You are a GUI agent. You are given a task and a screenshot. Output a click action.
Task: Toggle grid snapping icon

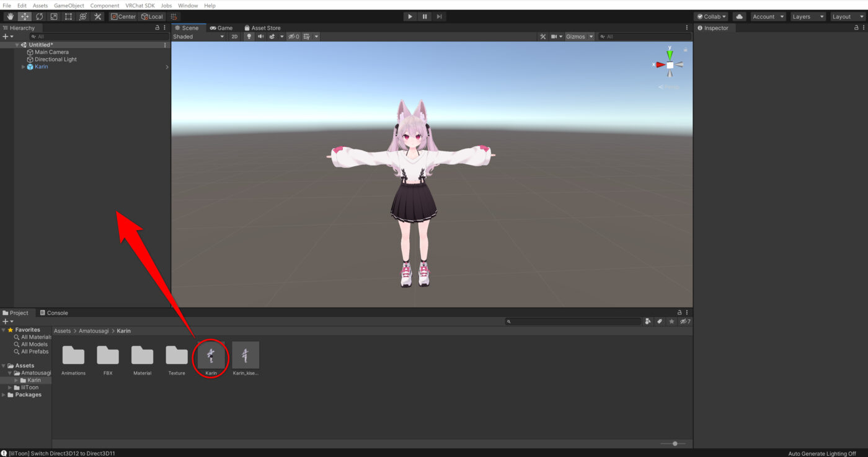174,17
